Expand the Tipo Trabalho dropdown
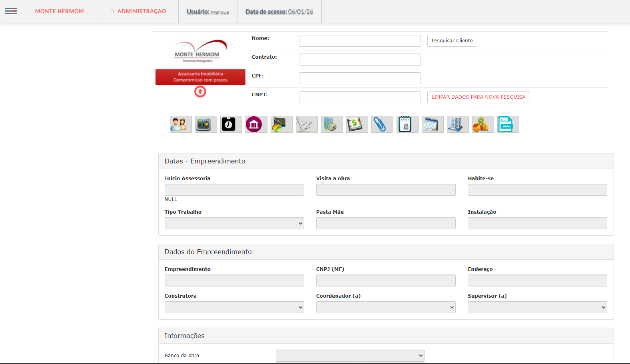The width and height of the screenshot is (630, 364). tap(234, 223)
